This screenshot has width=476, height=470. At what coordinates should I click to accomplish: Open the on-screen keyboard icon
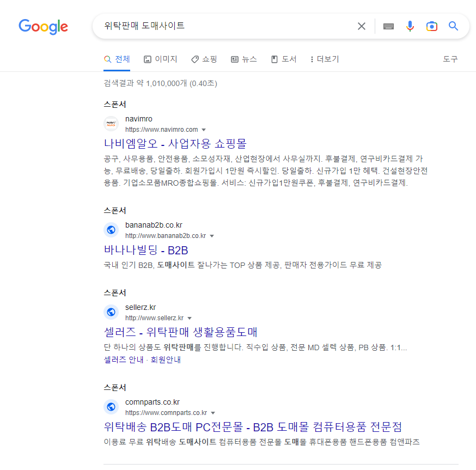coord(388,27)
